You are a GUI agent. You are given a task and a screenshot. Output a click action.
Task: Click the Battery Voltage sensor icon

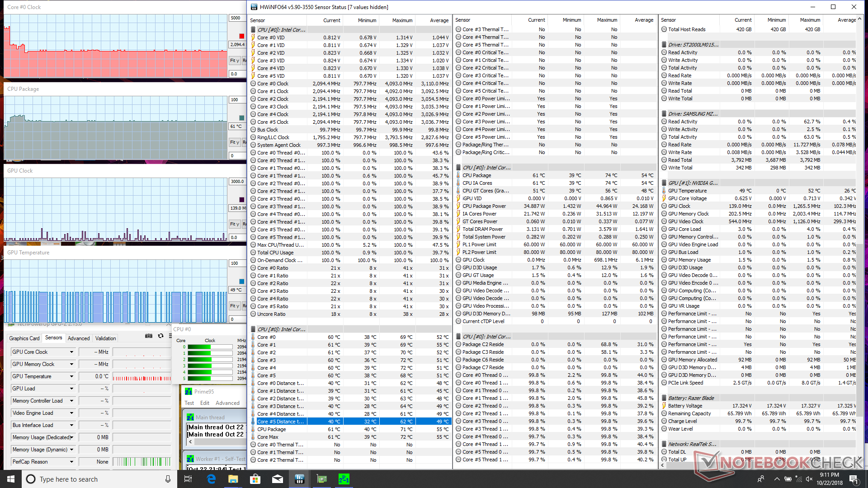click(664, 406)
